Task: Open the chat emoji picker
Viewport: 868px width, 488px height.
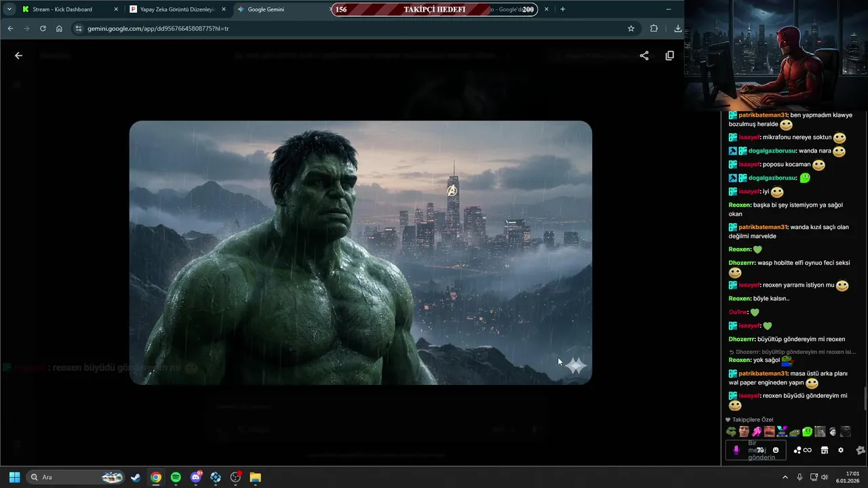Action: [x=776, y=450]
